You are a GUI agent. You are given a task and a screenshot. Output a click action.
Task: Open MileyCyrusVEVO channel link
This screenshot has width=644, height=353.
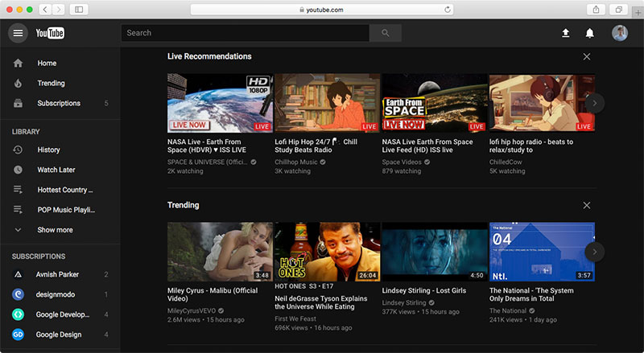[192, 310]
